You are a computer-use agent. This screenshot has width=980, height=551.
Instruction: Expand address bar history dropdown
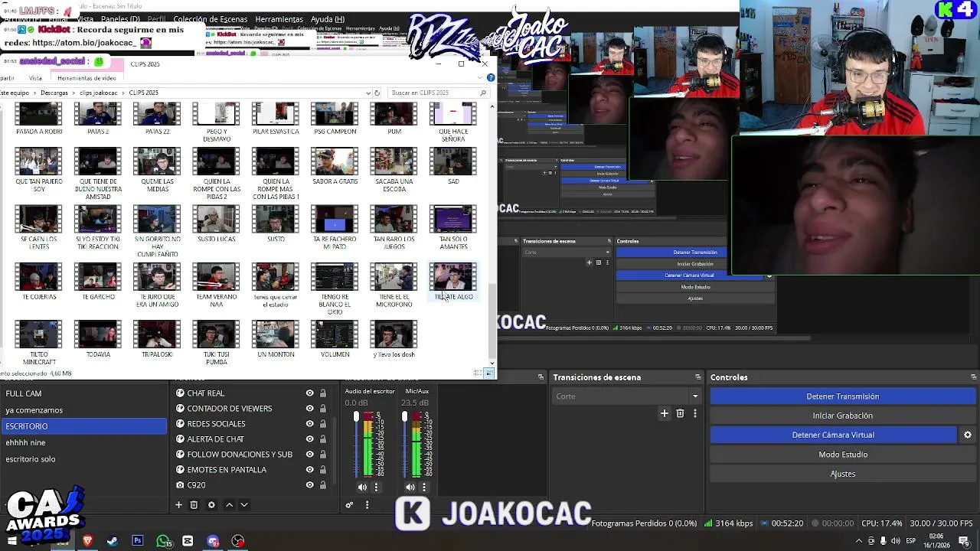point(367,93)
